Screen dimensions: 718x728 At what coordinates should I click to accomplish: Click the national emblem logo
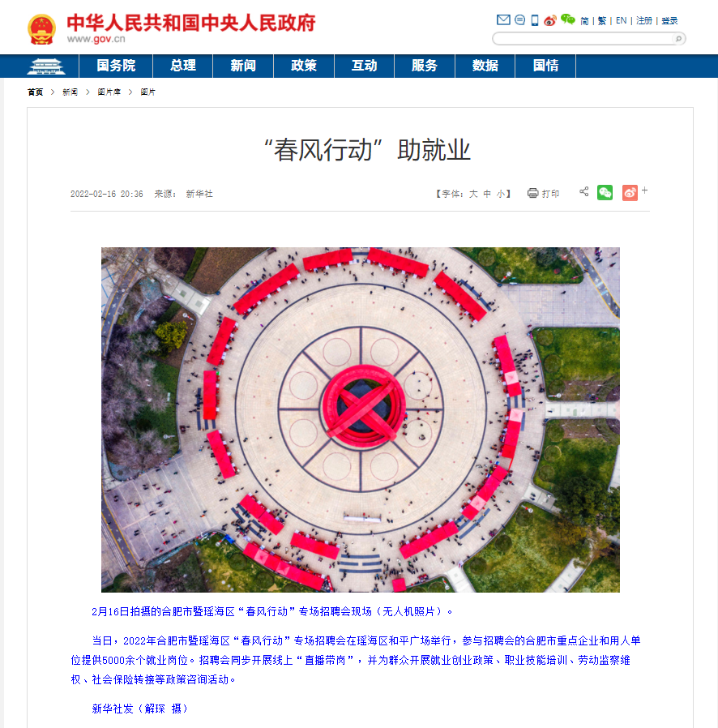click(42, 29)
